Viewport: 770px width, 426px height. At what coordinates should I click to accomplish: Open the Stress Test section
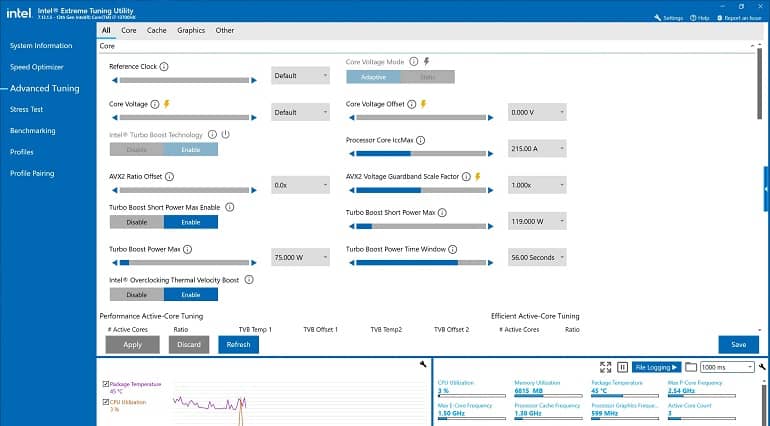(27, 110)
